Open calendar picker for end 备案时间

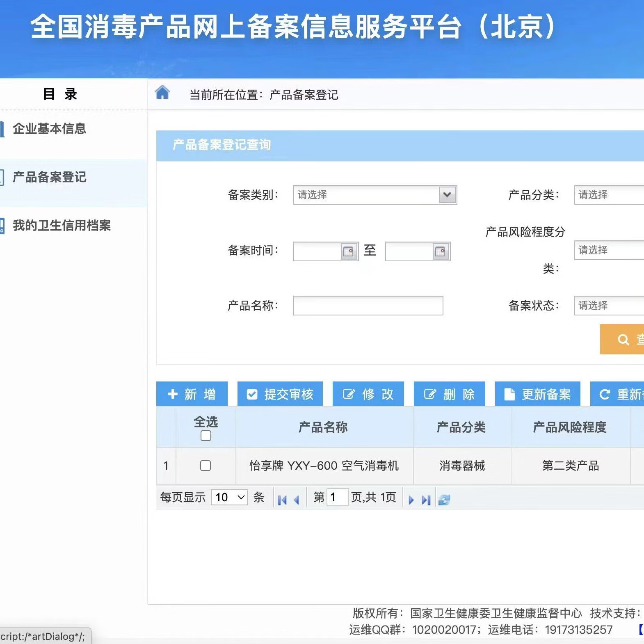click(x=440, y=251)
